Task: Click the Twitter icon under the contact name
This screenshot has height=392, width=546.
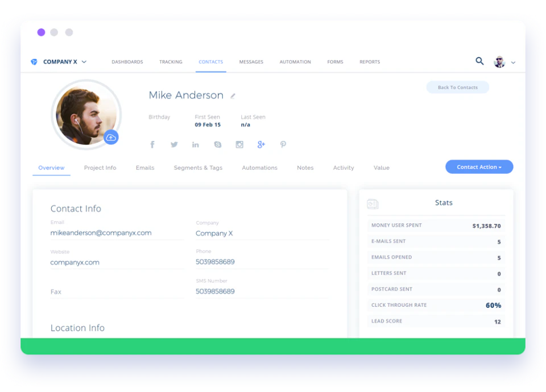Action: click(173, 144)
